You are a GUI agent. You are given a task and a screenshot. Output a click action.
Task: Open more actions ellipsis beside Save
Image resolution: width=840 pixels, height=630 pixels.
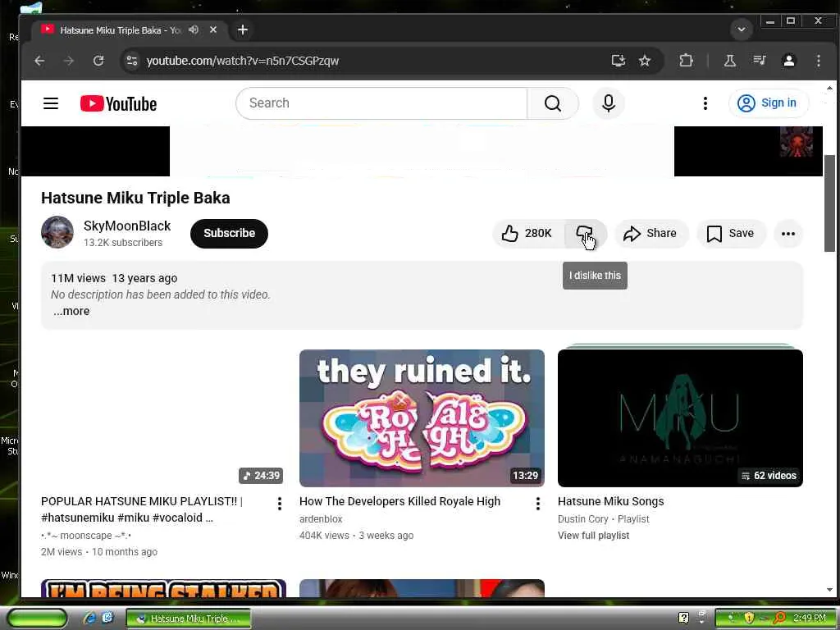(x=788, y=233)
